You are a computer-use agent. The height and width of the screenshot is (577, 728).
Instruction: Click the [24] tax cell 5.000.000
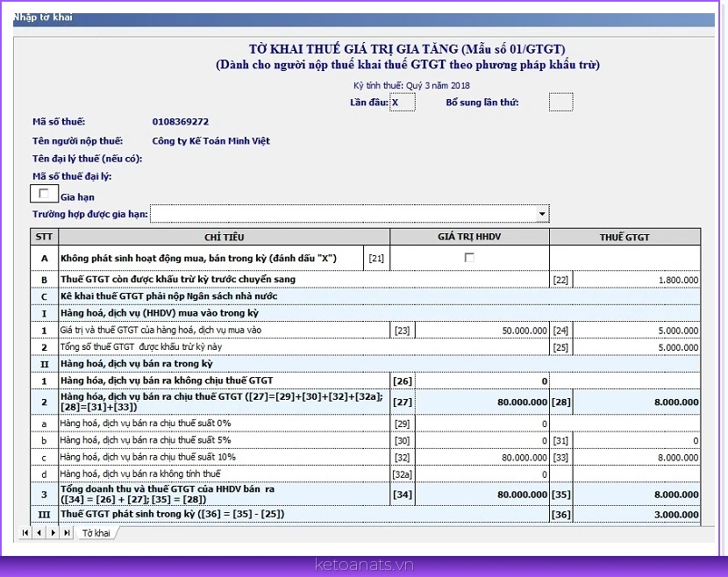pyautogui.click(x=636, y=331)
